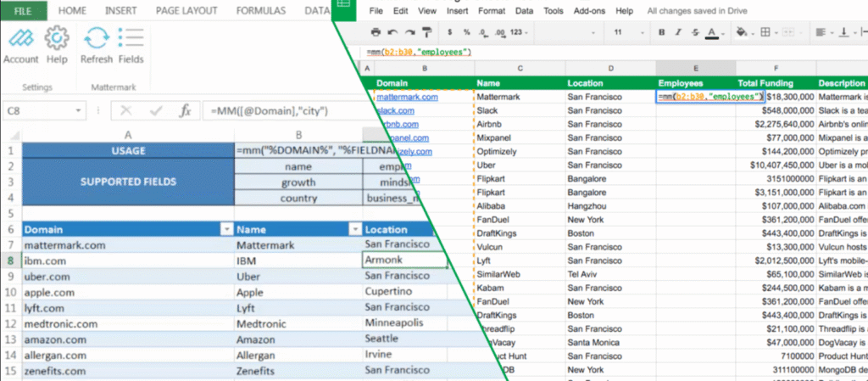Select Excel cell Medtronic in Name column

click(x=298, y=324)
